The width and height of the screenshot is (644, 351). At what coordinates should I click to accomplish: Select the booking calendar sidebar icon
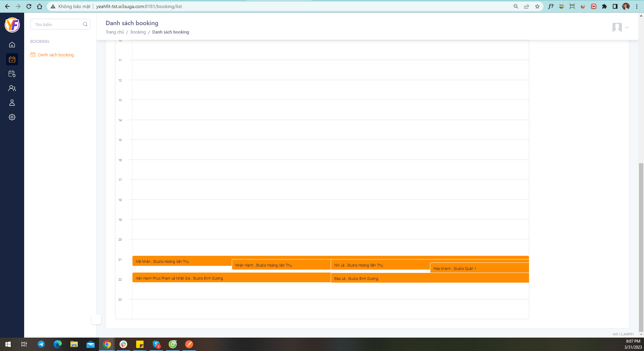(x=12, y=59)
